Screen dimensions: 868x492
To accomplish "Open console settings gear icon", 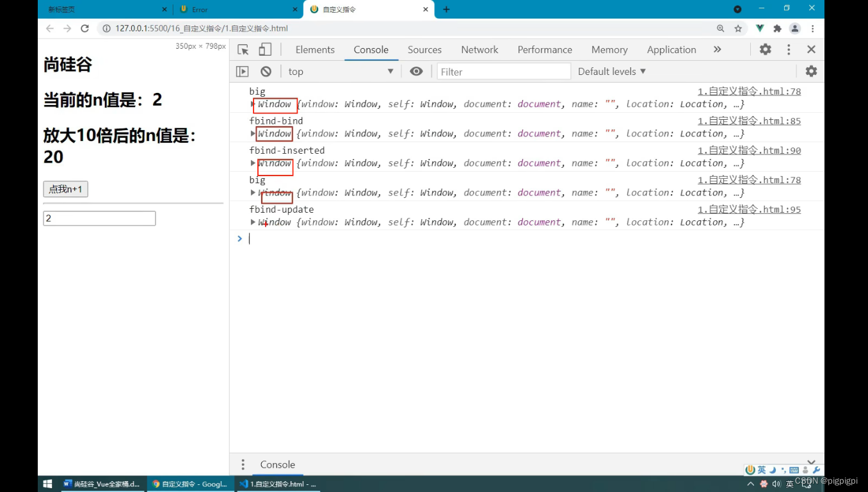I will [811, 71].
